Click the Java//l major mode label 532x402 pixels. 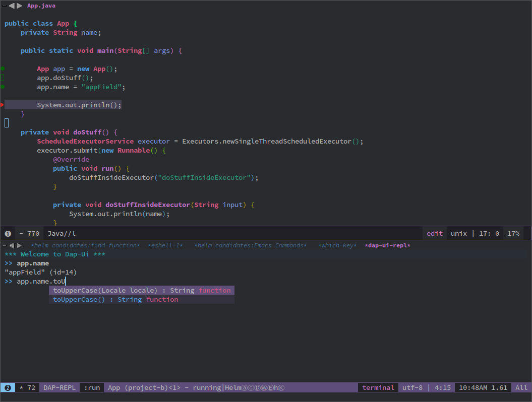pos(62,234)
